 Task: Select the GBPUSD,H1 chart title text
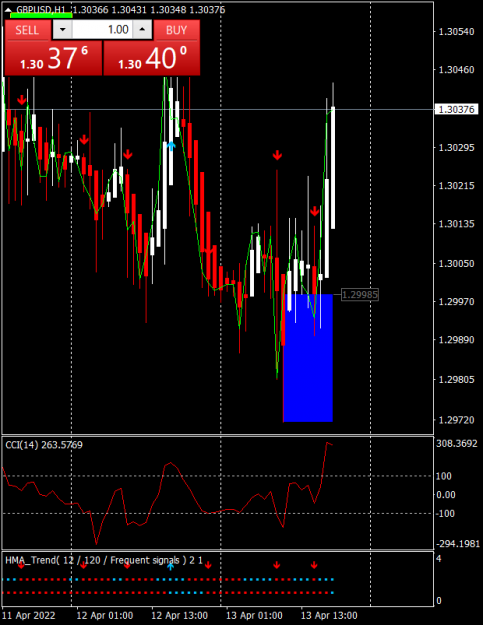click(x=40, y=10)
